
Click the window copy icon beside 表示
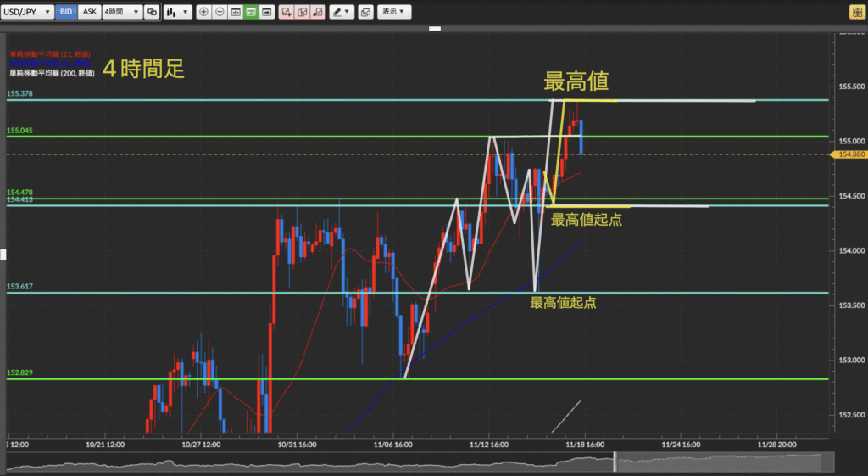[365, 13]
